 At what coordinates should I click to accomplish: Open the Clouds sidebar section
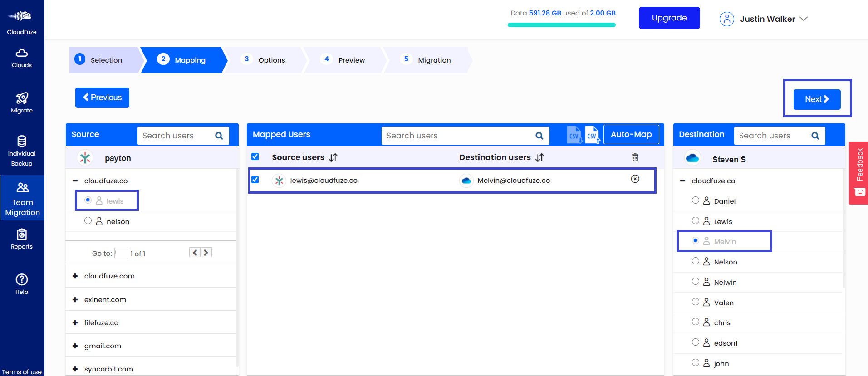pos(22,58)
